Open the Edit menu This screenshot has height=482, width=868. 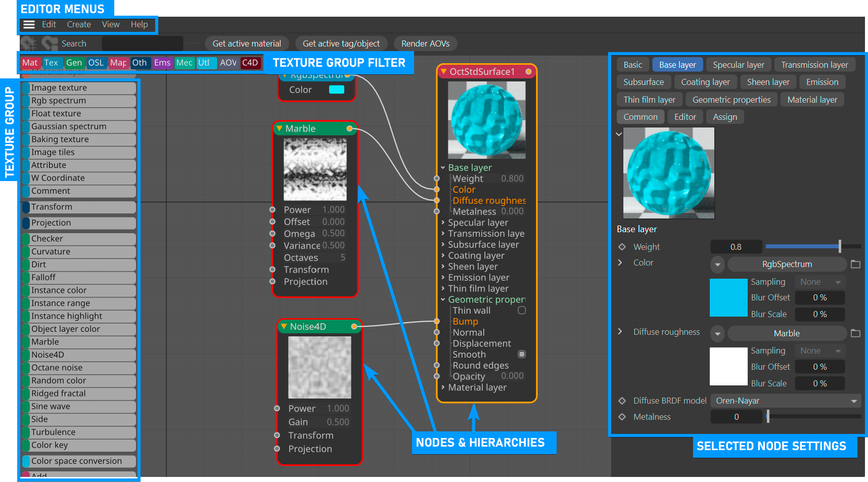[49, 24]
